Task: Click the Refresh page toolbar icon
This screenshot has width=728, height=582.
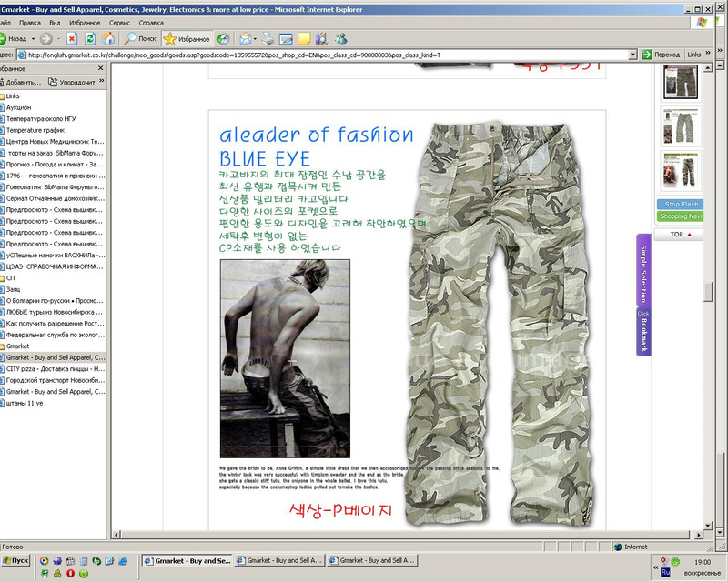Action: click(90, 38)
